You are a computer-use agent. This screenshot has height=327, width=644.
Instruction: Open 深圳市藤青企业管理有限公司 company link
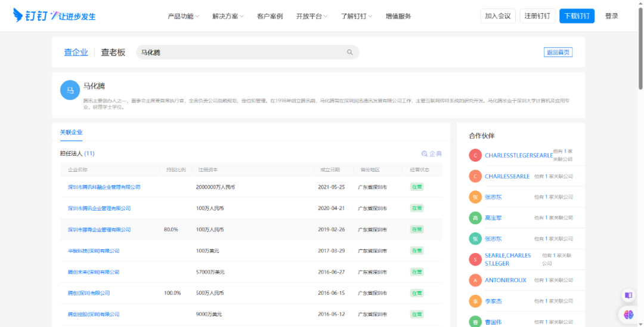pyautogui.click(x=99, y=230)
